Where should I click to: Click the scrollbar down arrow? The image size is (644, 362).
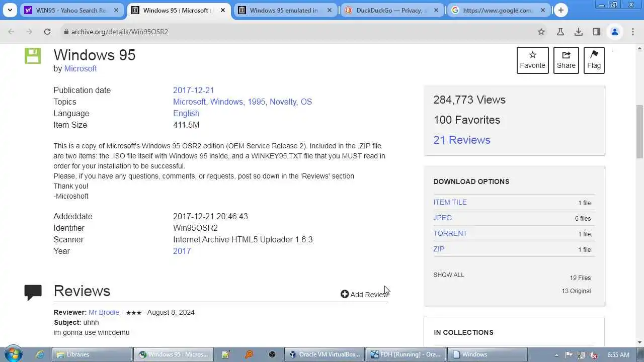[x=639, y=343]
